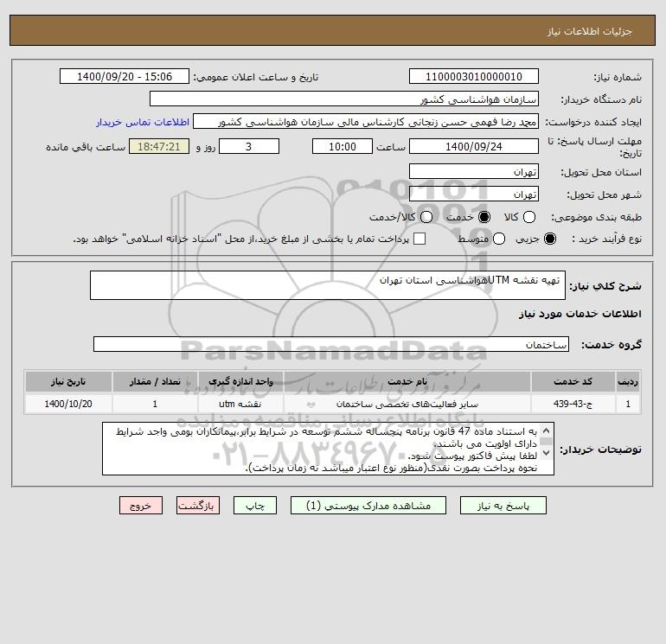
Task: Click the نام خدمت column header
Action: coord(407,381)
